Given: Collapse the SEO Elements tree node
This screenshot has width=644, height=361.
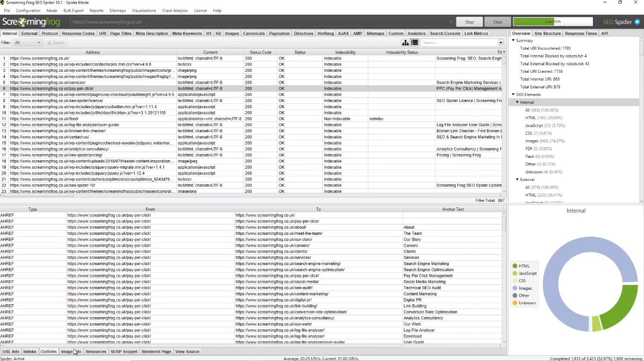Looking at the screenshot, I should [x=513, y=95].
